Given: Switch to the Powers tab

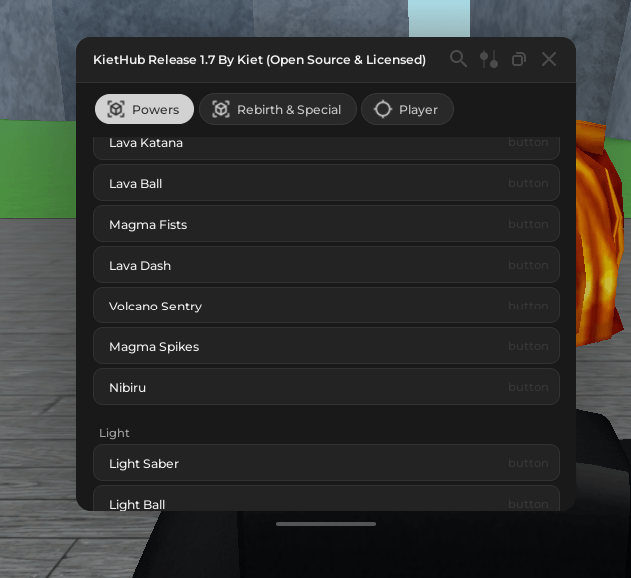Looking at the screenshot, I should pos(144,109).
